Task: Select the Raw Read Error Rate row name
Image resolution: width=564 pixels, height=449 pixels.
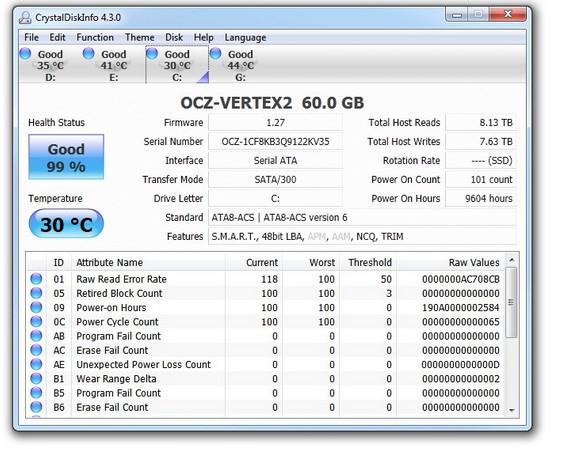Action: click(121, 279)
